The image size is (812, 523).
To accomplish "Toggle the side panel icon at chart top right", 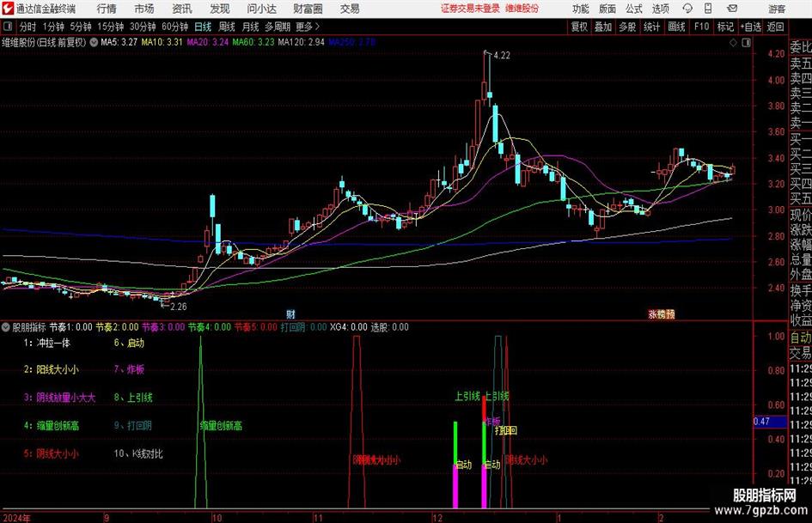I will [746, 43].
